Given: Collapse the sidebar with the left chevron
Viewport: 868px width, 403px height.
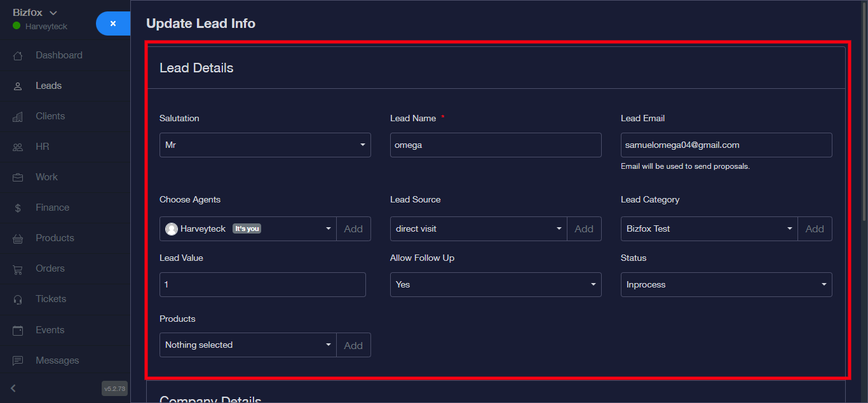Looking at the screenshot, I should (13, 388).
